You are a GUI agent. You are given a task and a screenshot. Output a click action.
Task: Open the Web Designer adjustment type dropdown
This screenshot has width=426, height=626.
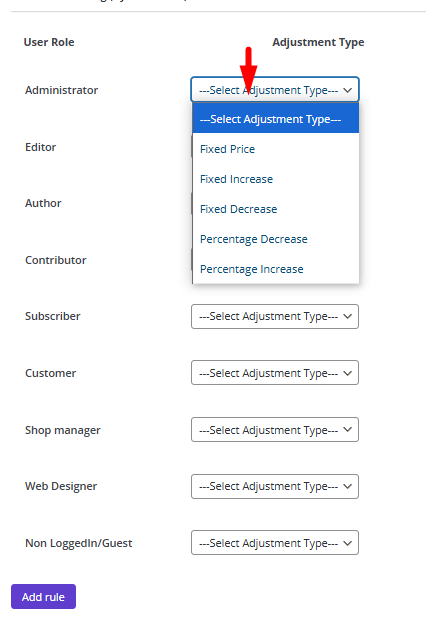275,486
